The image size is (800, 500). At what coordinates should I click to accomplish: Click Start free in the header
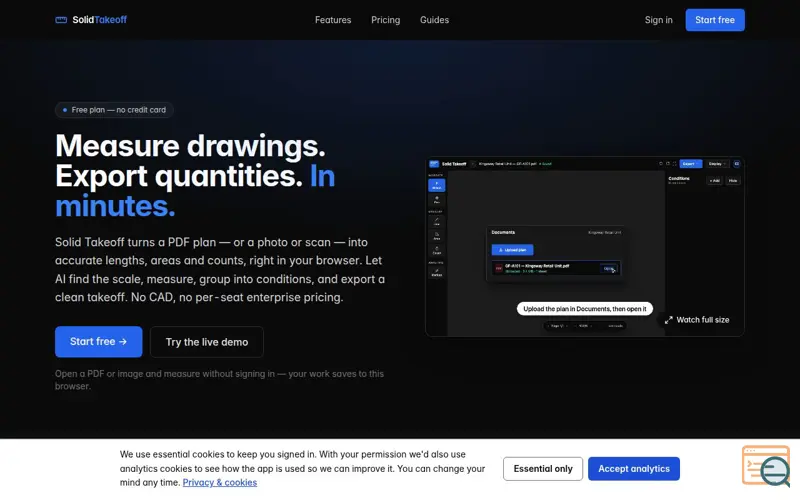coord(715,20)
